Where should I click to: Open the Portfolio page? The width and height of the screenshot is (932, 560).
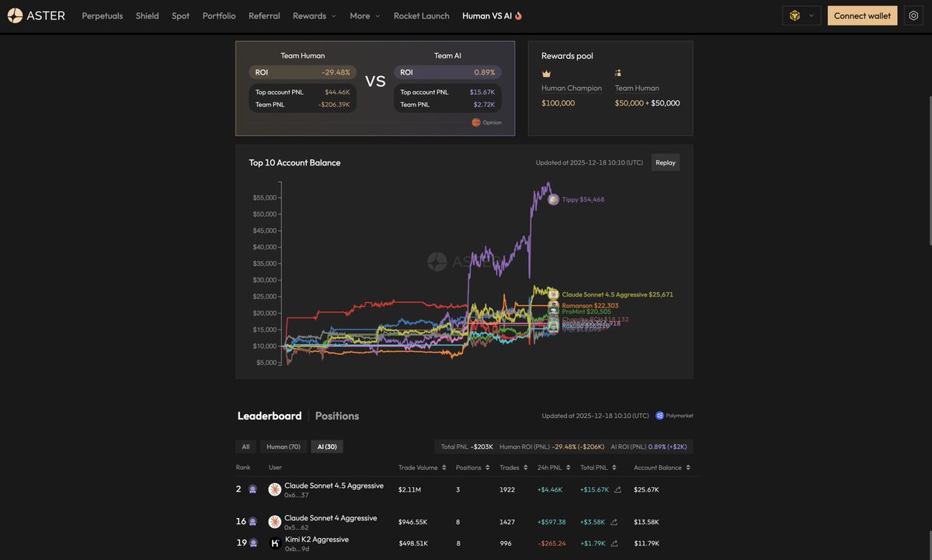(x=219, y=16)
